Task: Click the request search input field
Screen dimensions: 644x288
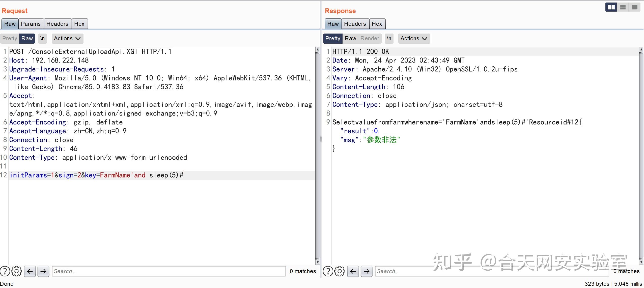Action: (169, 271)
